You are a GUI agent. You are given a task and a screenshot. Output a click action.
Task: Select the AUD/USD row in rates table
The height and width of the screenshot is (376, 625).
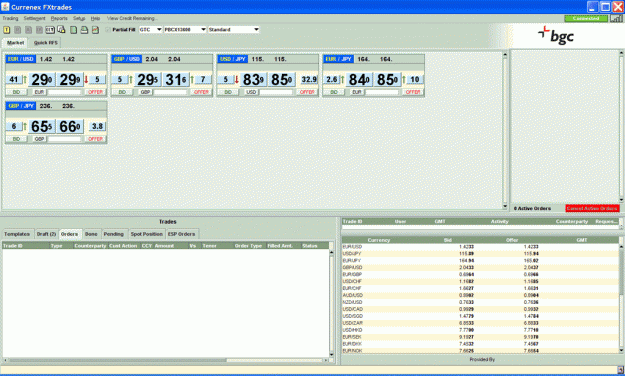[x=480, y=295]
